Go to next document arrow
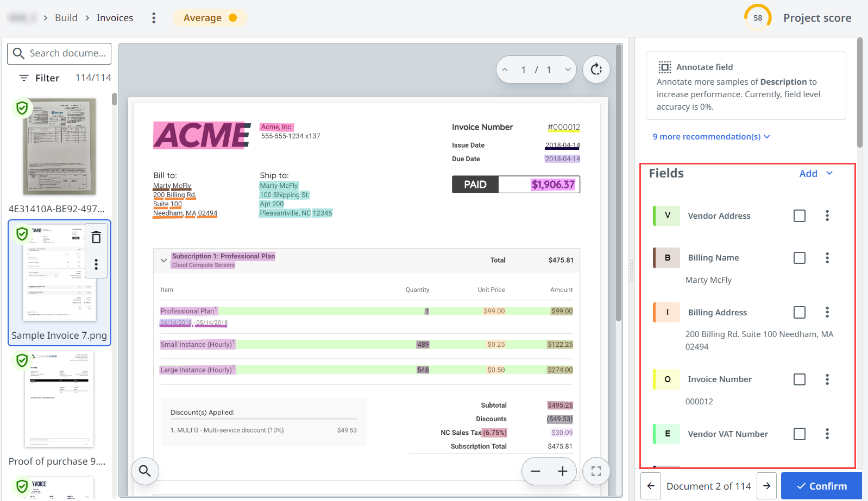The image size is (868, 501). click(766, 486)
